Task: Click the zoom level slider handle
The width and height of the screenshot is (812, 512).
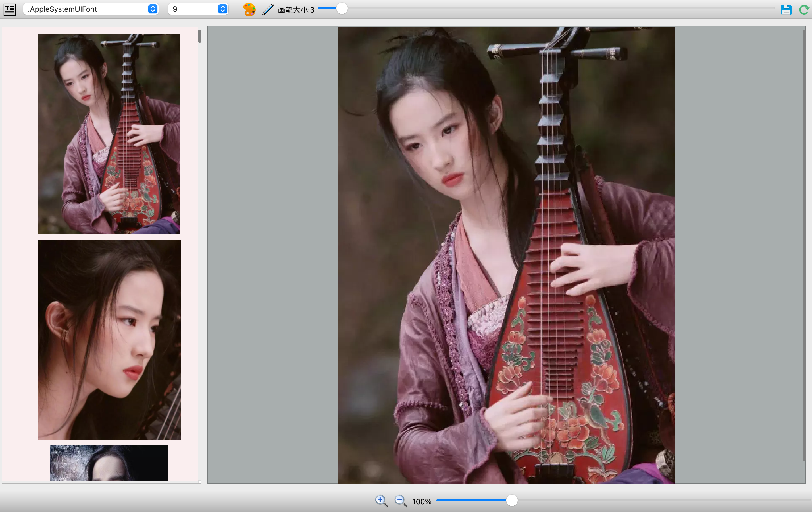Action: click(511, 500)
